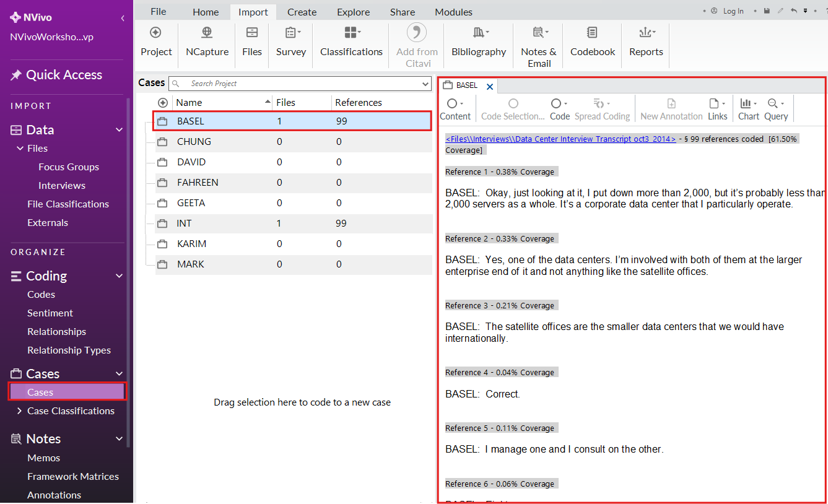Open Interviews in the sidebar
Screen dimensions: 828x504
[62, 186]
